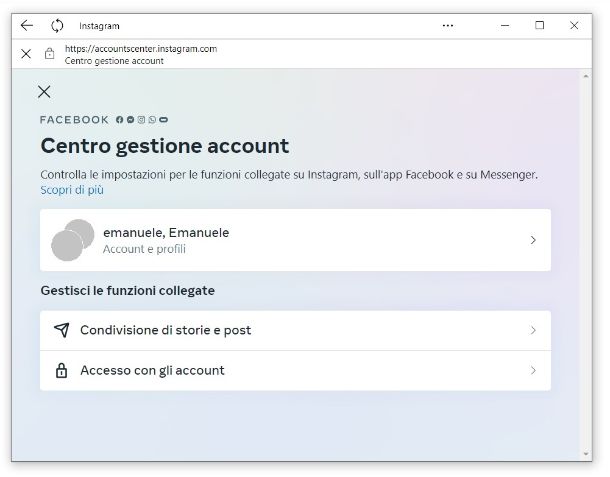Open the three-dot more options menu
This screenshot has width=610, height=477.
tap(447, 25)
